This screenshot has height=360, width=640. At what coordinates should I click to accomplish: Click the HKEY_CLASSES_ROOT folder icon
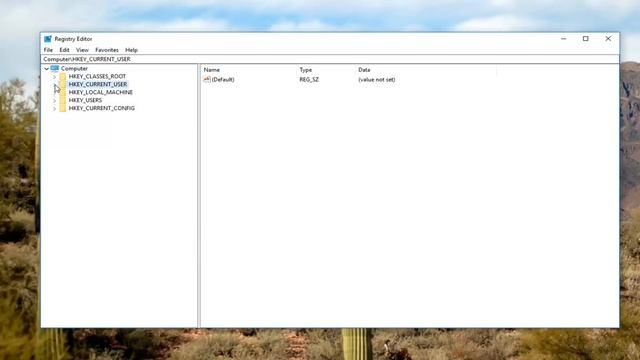coord(62,76)
